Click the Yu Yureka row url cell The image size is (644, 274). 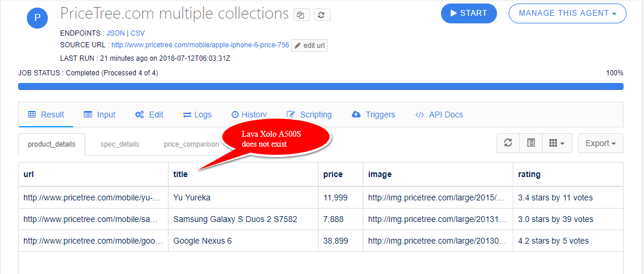point(93,197)
